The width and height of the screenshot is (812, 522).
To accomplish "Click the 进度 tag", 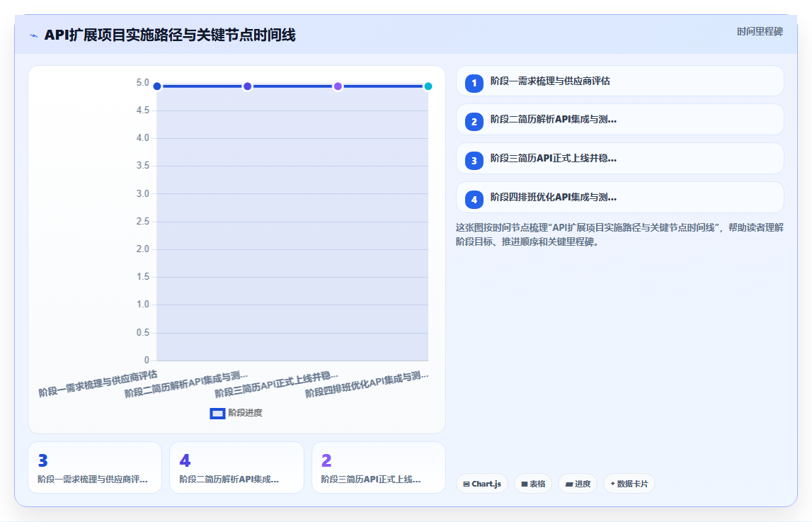I will (578, 484).
